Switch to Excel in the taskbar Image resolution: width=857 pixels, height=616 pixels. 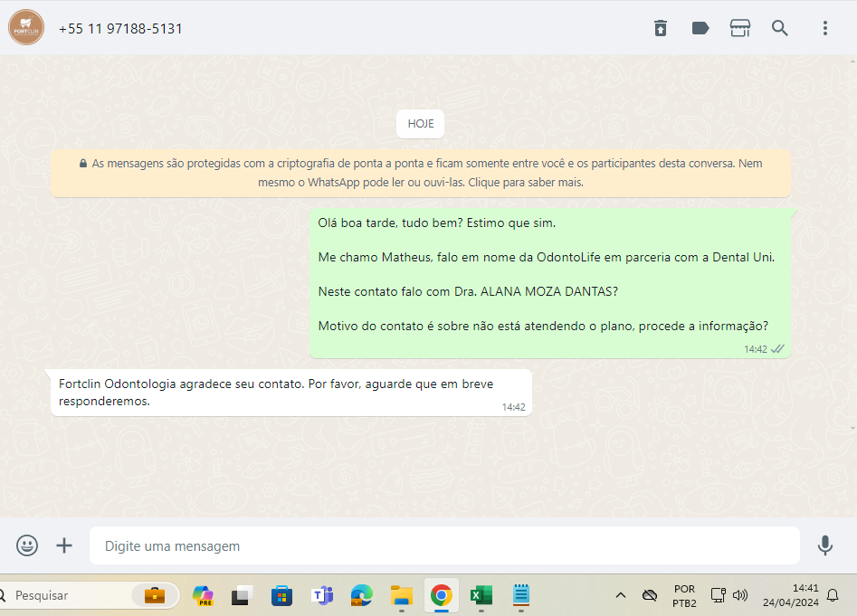tap(481, 595)
